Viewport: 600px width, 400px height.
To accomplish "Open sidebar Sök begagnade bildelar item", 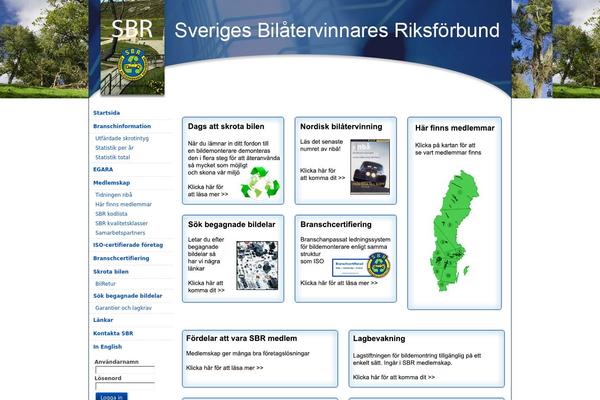I will 127,296.
